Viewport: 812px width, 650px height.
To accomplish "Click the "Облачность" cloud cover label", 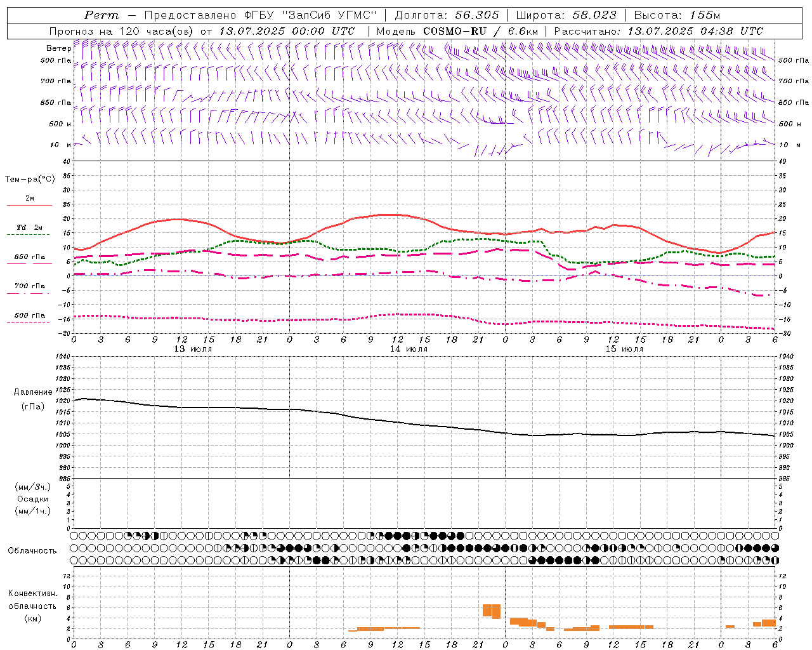I will [32, 550].
